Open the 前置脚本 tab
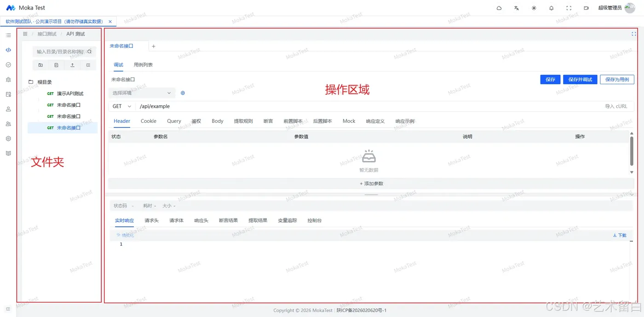The height and width of the screenshot is (317, 644). coord(293,121)
